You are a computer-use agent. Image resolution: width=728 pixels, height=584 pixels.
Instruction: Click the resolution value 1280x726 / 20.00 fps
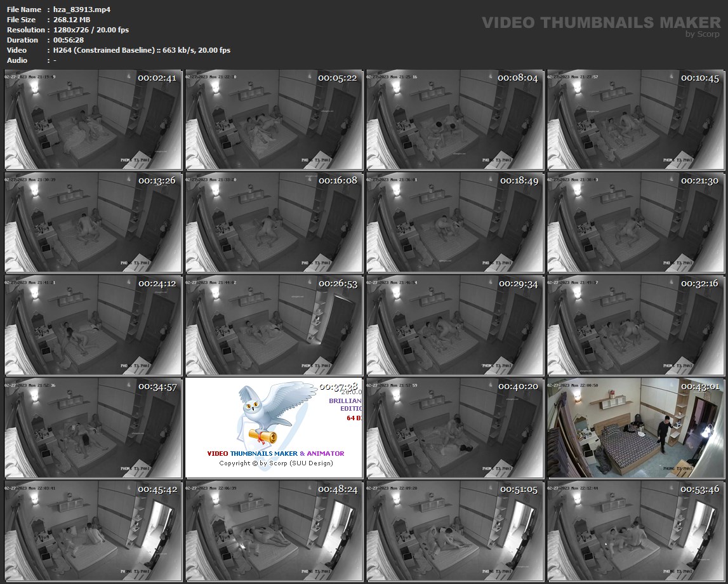coord(91,30)
